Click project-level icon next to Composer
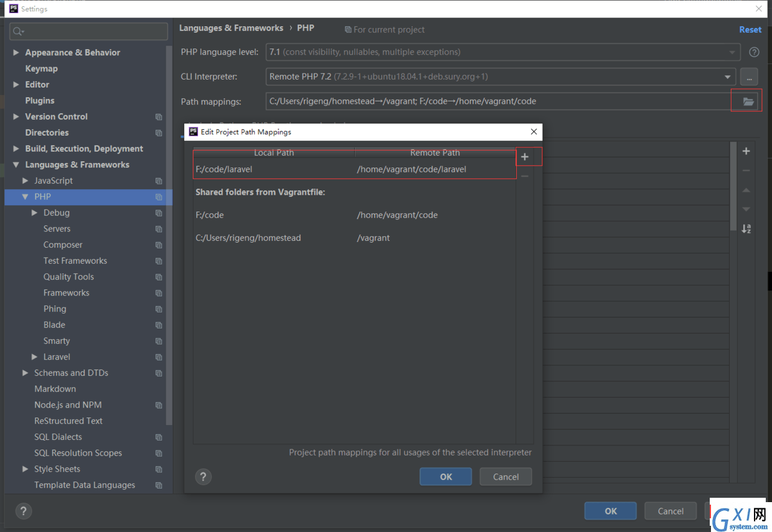 159,245
